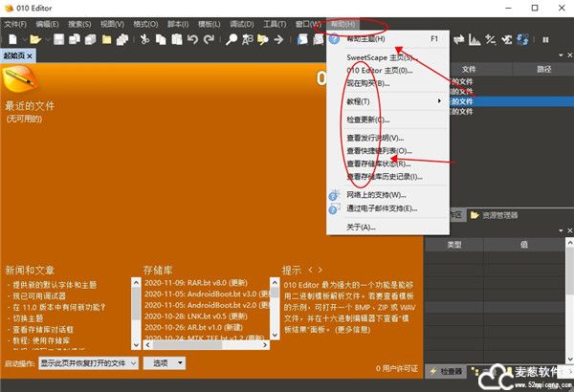Select 帮助主题(H) in Help menu
Viewport: 574px width, 392px height.
tap(388, 39)
